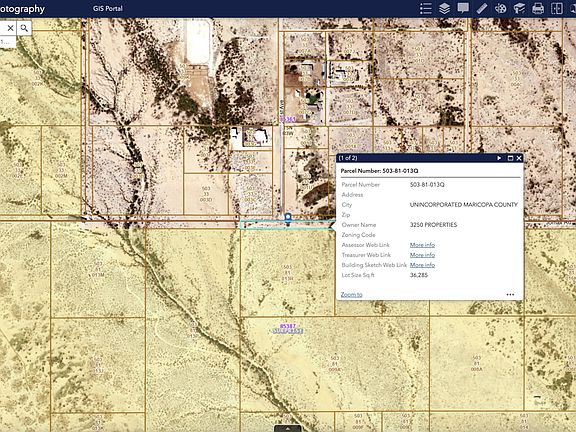Expand the bottom attribute table handle

288,429
